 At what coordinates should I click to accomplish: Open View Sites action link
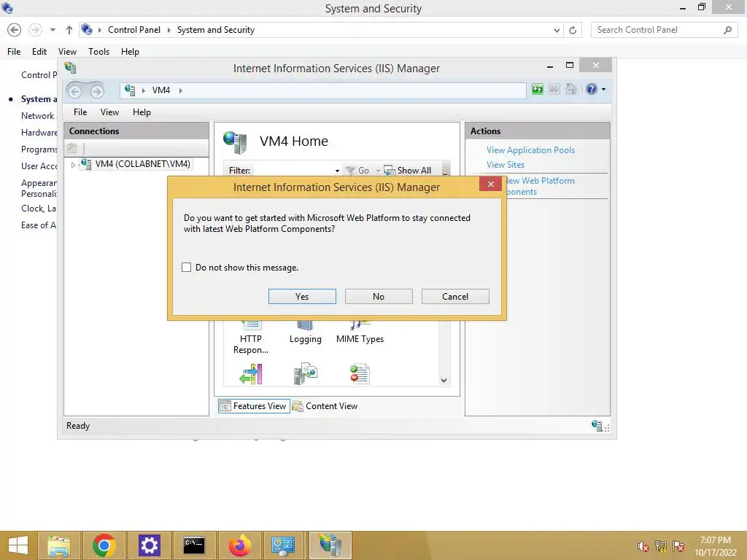tap(505, 165)
